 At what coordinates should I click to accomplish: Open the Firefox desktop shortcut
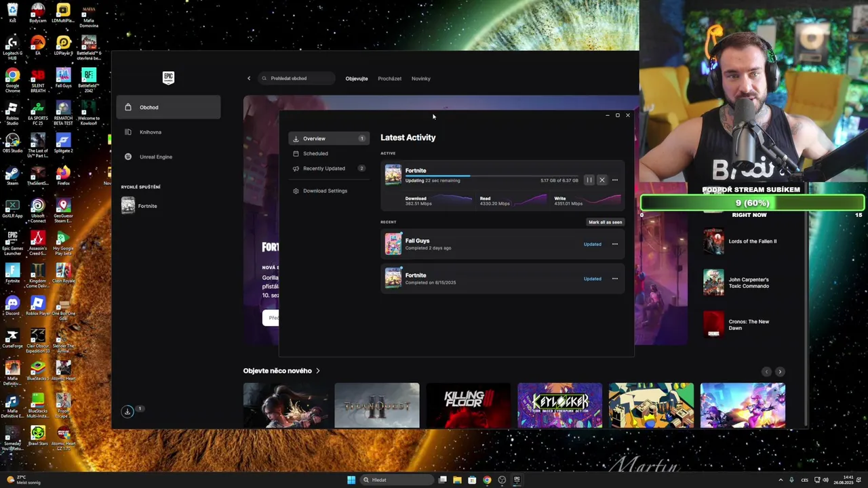(63, 176)
